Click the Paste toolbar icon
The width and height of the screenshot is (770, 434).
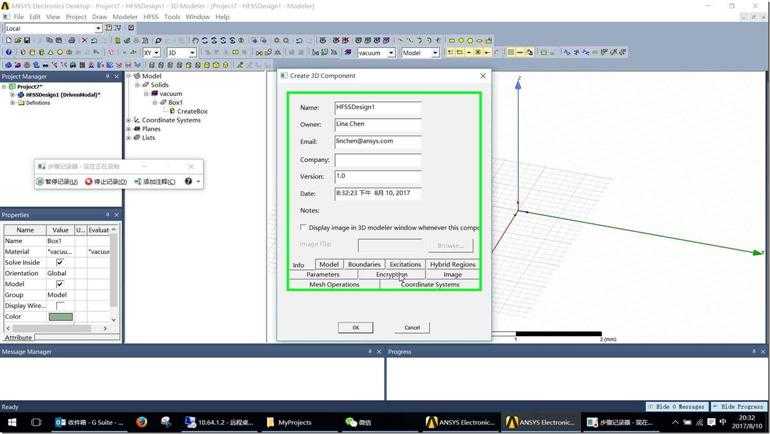(x=59, y=40)
